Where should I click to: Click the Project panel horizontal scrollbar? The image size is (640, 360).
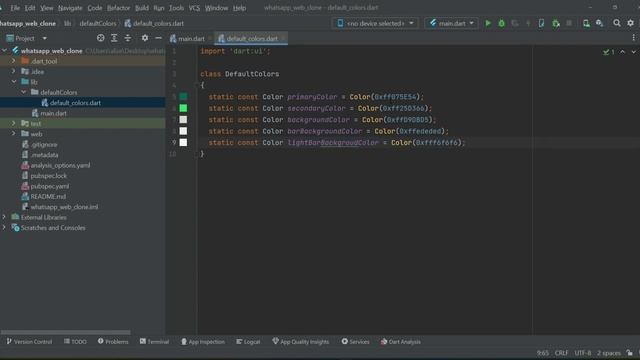pyautogui.click(x=65, y=332)
